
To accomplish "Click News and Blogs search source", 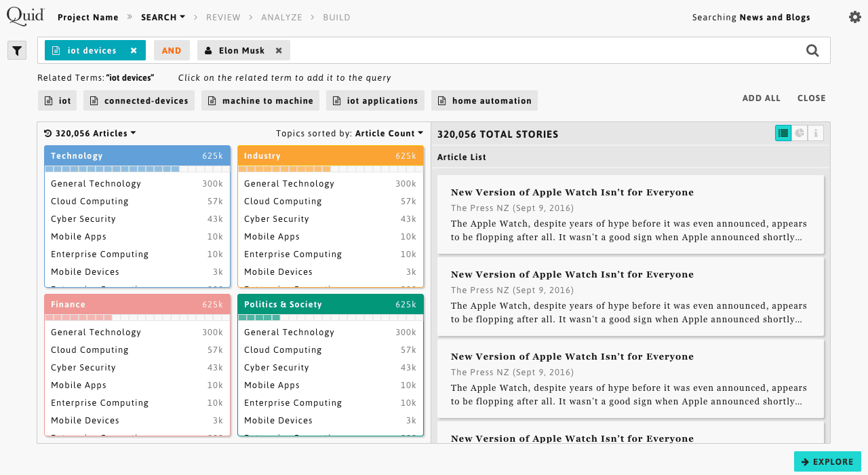I will coord(774,18).
